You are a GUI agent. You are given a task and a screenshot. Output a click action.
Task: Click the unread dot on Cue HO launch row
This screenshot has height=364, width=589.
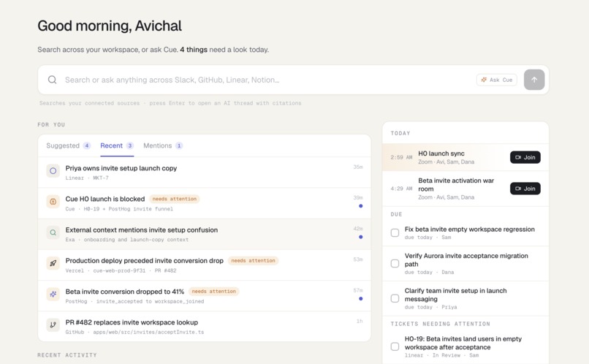click(x=360, y=206)
